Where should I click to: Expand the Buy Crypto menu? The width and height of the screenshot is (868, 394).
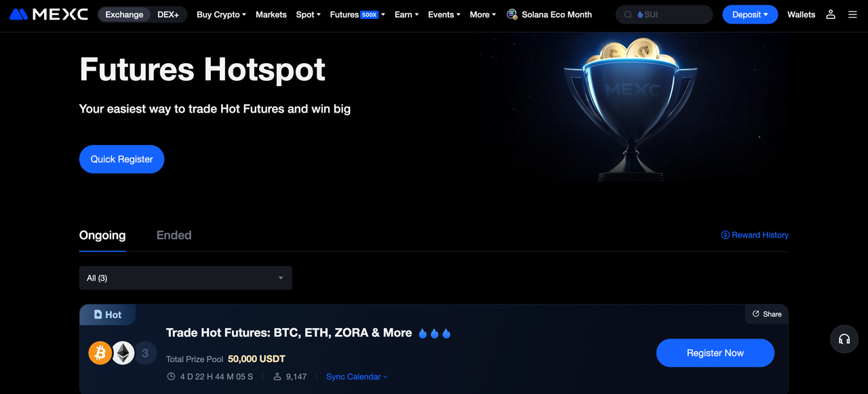[221, 14]
